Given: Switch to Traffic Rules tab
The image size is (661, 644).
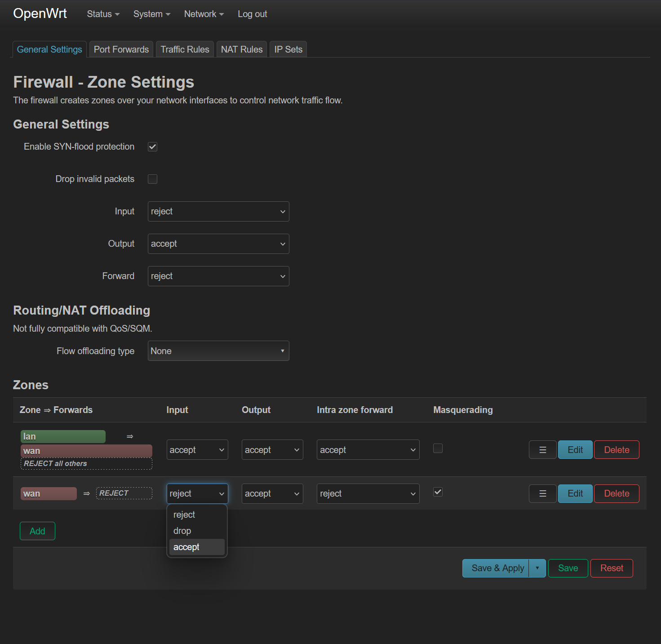Looking at the screenshot, I should [x=185, y=49].
